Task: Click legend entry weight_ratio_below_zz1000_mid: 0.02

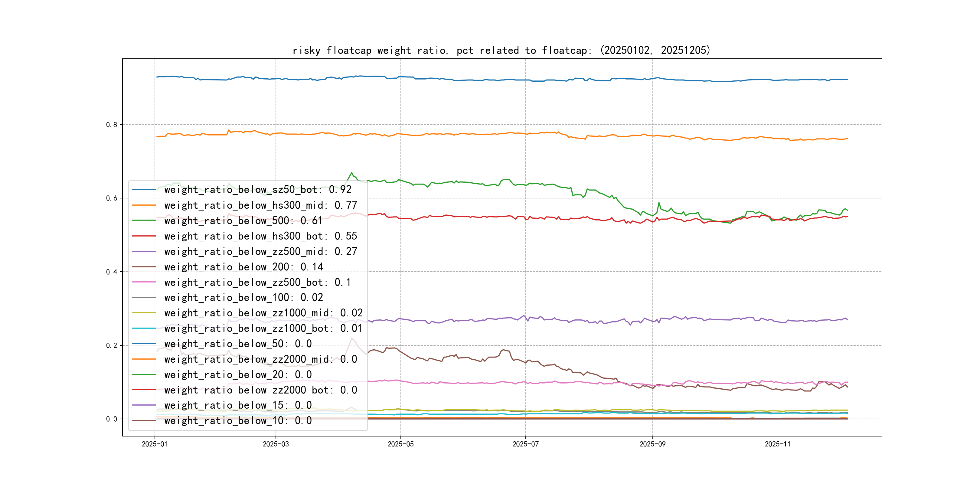Action: point(263,313)
